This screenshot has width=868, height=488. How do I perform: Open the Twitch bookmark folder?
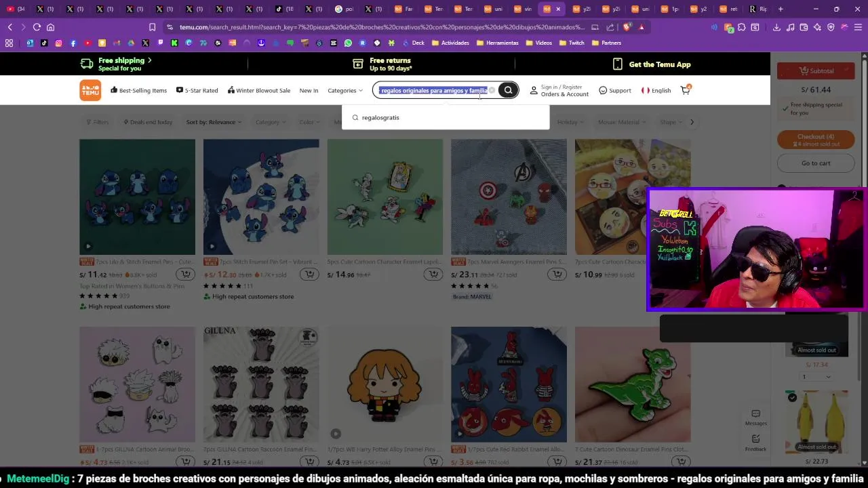pos(572,43)
